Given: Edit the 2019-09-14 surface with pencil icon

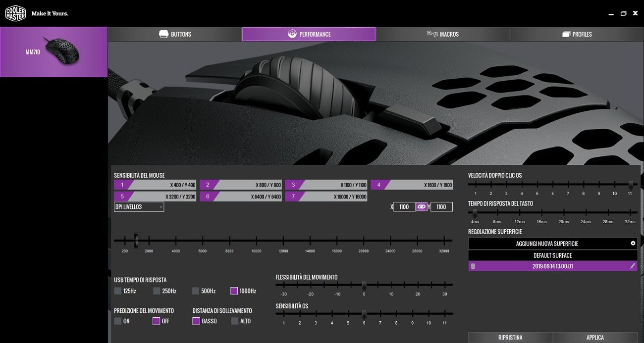Looking at the screenshot, I should [632, 266].
